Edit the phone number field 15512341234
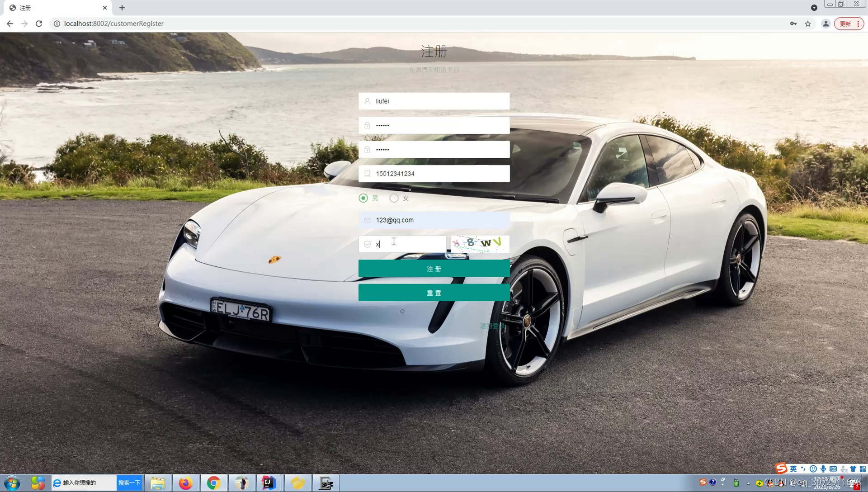868x492 pixels. pos(434,174)
